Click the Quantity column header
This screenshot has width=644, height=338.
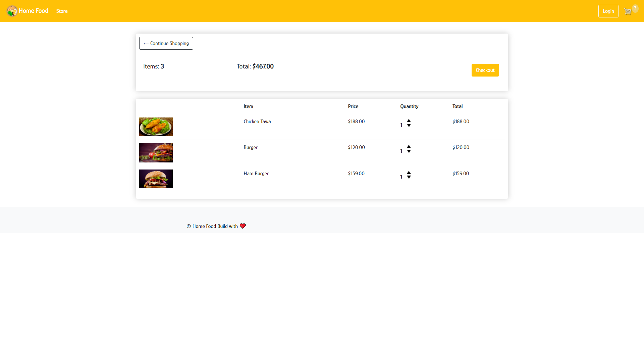(409, 106)
